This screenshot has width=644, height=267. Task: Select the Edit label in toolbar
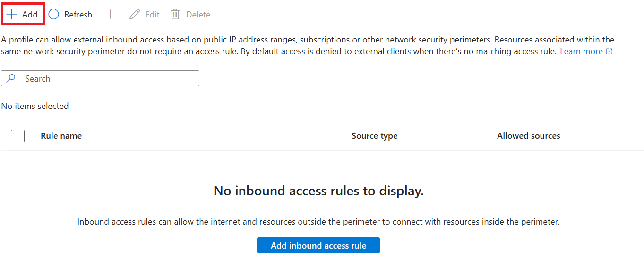click(152, 15)
